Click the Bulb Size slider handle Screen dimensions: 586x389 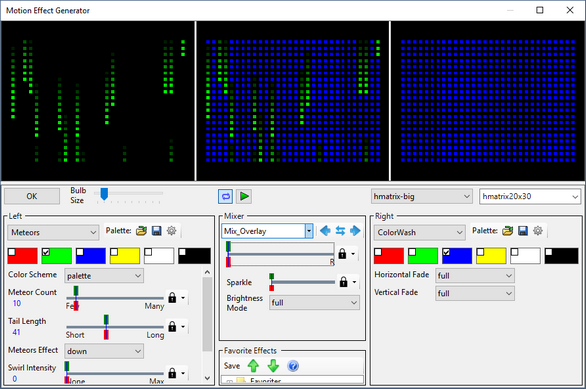point(104,194)
